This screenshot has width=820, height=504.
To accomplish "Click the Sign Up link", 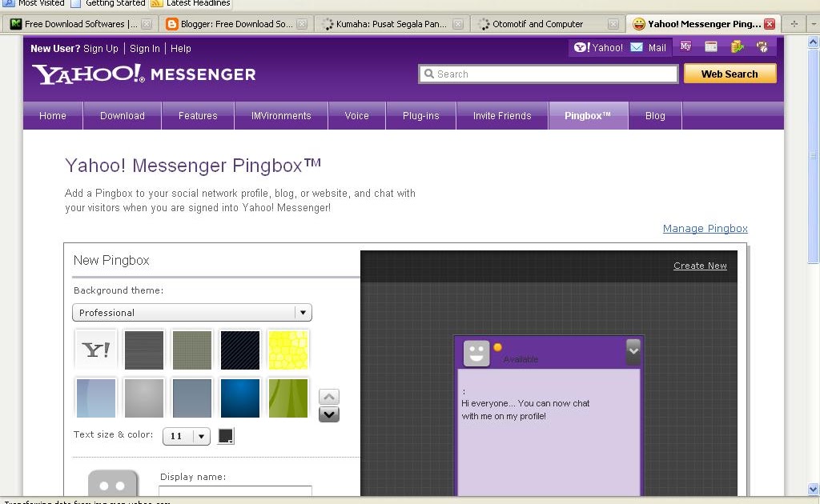I will coord(101,49).
